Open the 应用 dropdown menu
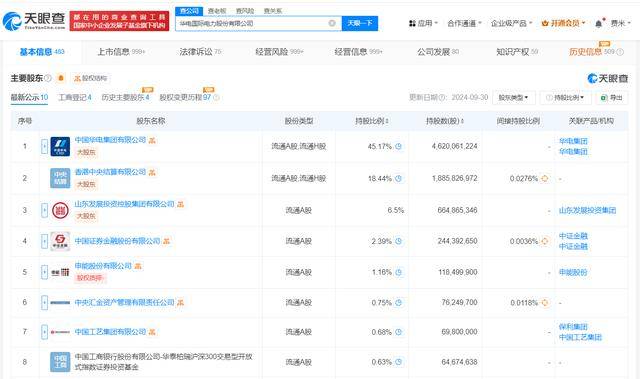This screenshot has width=640, height=379. tap(423, 23)
